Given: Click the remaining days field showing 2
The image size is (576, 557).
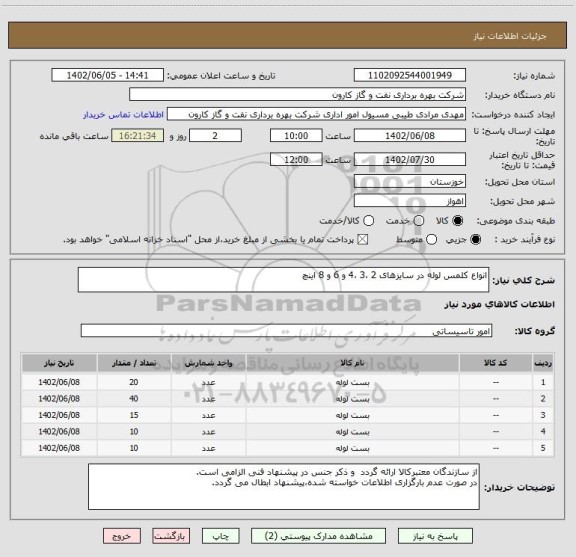Looking at the screenshot, I should point(215,136).
